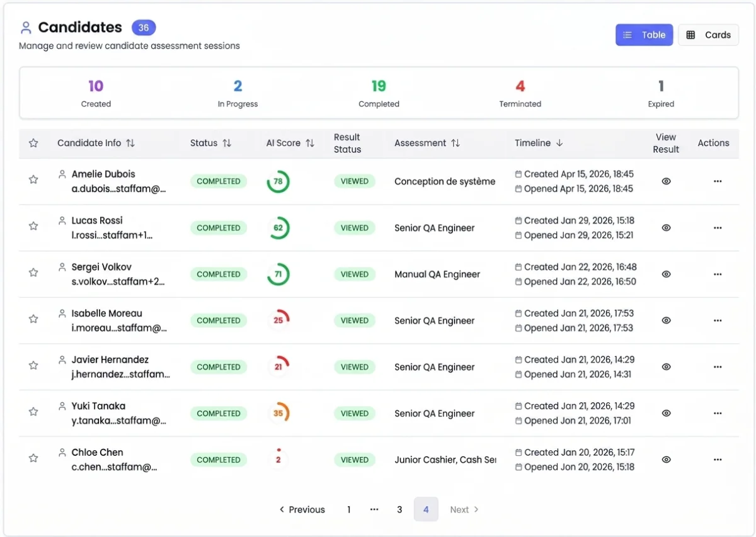The image size is (756, 537).
Task: Open actions menu for Amelie Dubois
Action: coord(718,181)
